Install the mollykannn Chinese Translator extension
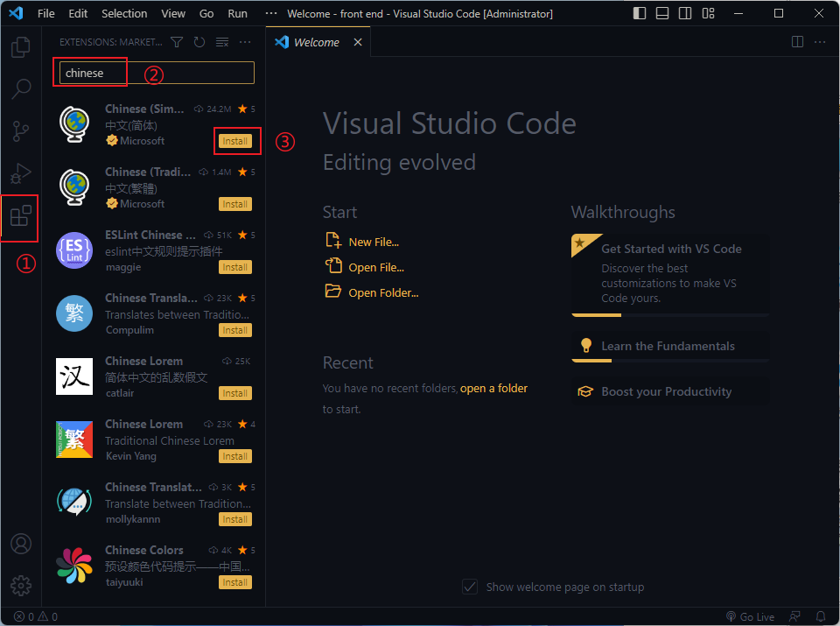Viewport: 840px width, 626px height. coord(235,519)
